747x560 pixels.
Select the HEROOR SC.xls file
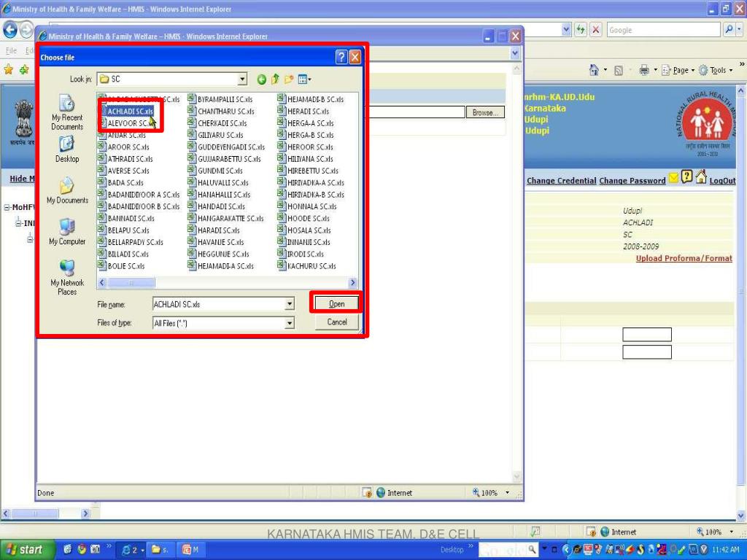[306, 147]
